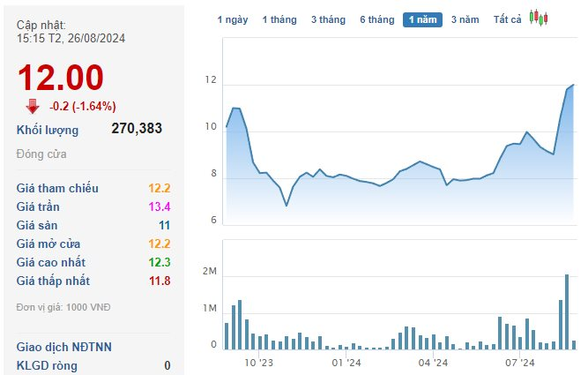The image size is (588, 375).
Task: Switch chart to "1 tháng" range
Action: 279,19
